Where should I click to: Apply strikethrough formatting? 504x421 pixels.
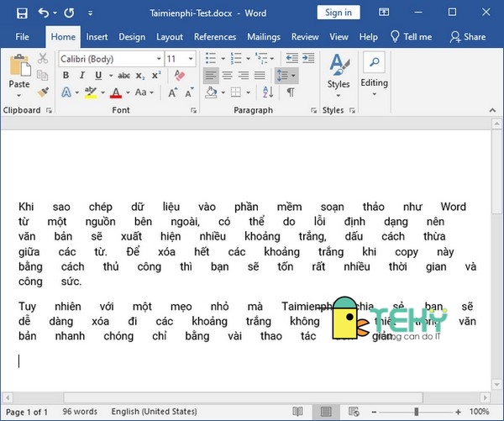[x=123, y=76]
